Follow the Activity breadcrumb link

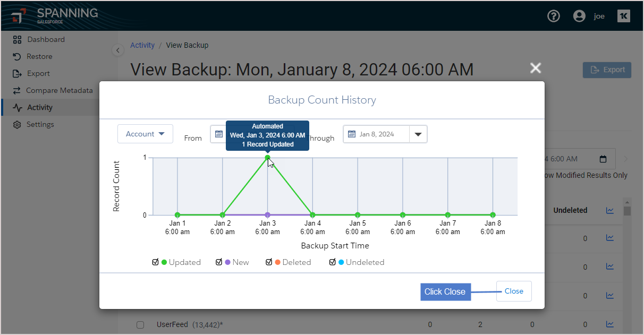coord(142,45)
